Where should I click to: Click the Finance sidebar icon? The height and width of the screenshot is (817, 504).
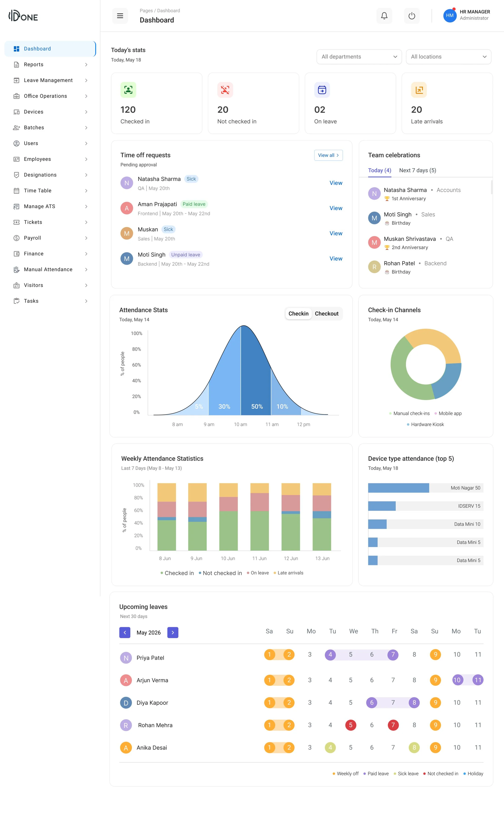point(16,254)
